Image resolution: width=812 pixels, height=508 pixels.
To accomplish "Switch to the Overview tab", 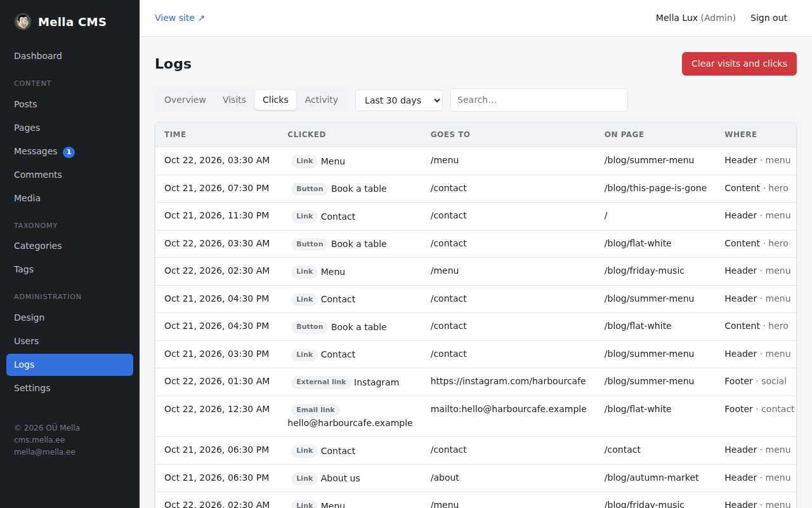I will point(185,100).
